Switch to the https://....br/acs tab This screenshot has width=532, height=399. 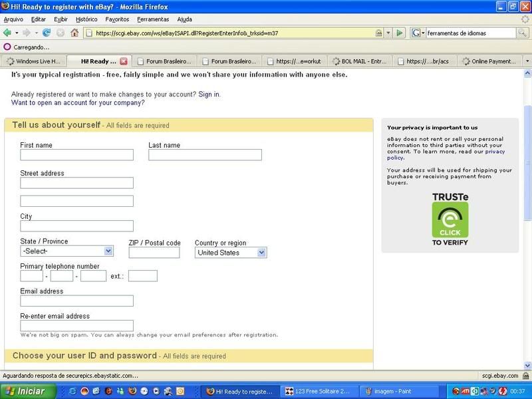pos(424,61)
